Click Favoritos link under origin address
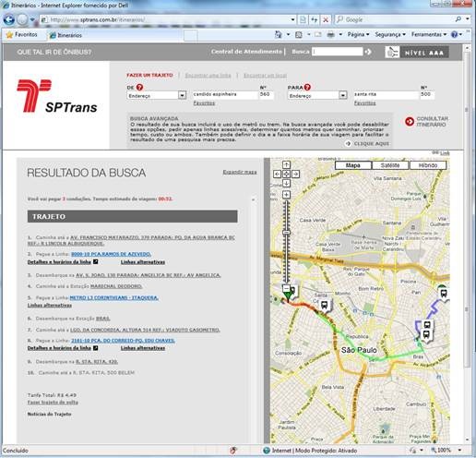Viewport: 476px width, 458px height. click(x=204, y=103)
